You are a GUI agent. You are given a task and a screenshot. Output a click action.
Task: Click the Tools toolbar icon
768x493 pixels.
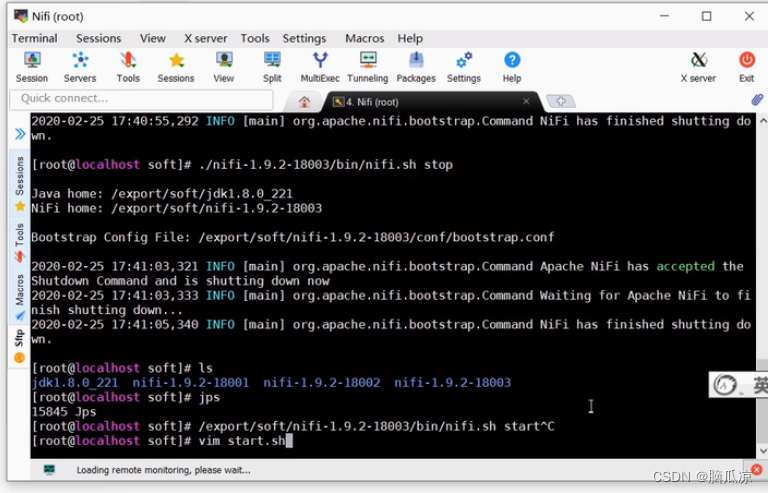[128, 67]
